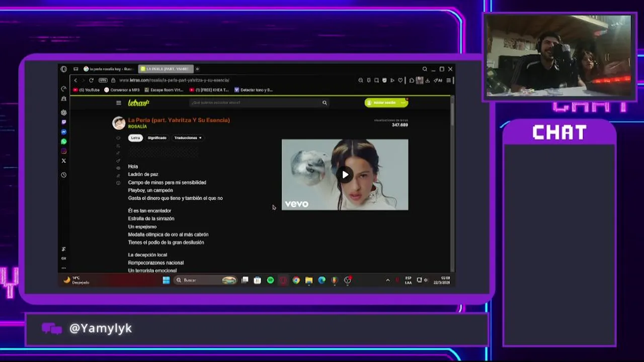The height and width of the screenshot is (362, 644).
Task: Expand the Traducciones dropdown
Action: coord(188,138)
